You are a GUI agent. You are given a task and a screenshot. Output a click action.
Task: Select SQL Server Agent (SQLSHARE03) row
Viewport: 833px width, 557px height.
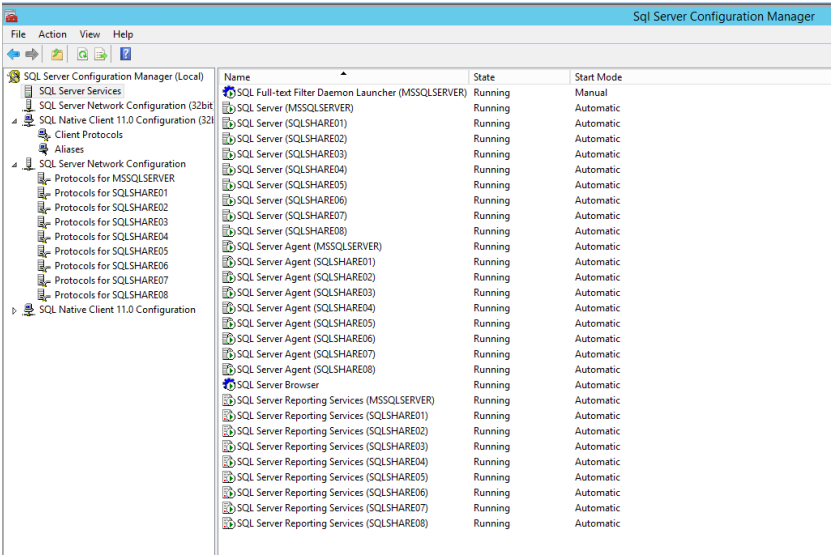click(x=421, y=293)
